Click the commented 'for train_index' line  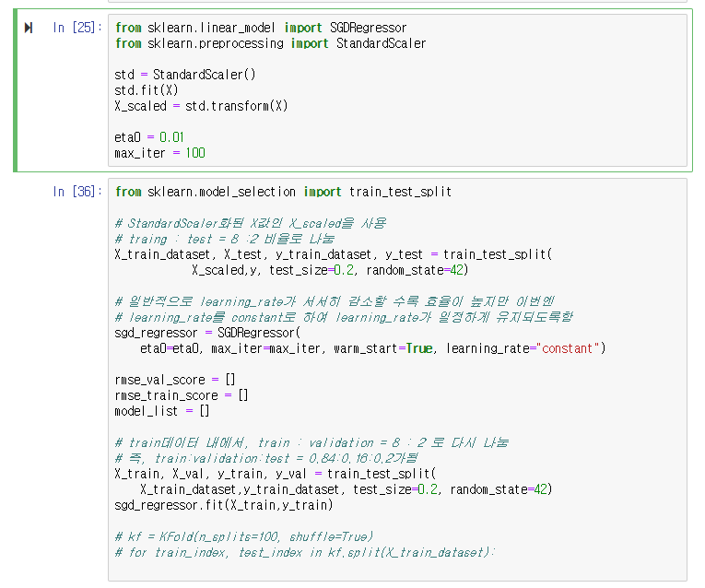(x=305, y=552)
